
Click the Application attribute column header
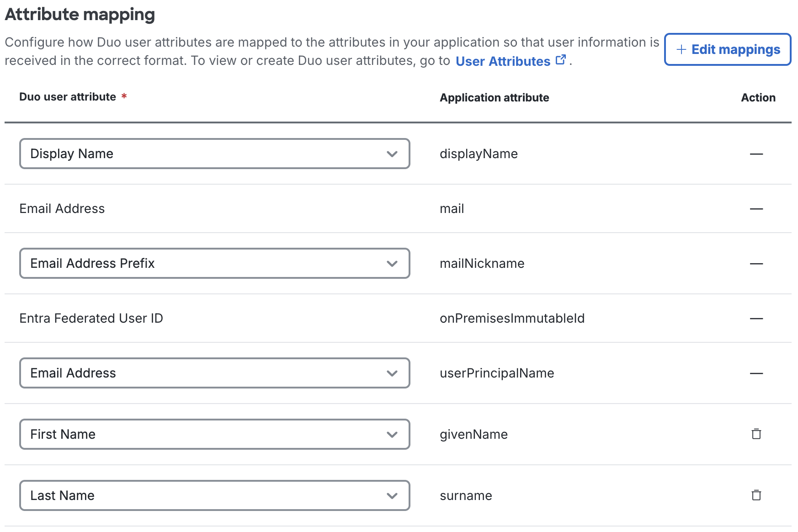494,97
